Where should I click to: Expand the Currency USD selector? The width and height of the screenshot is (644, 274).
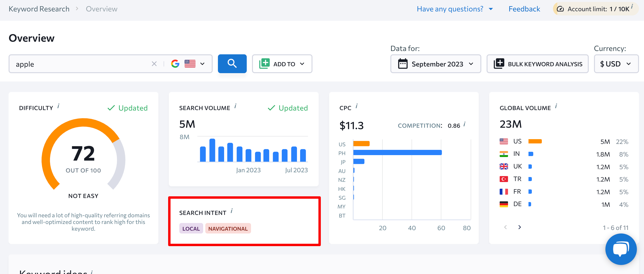coord(615,64)
